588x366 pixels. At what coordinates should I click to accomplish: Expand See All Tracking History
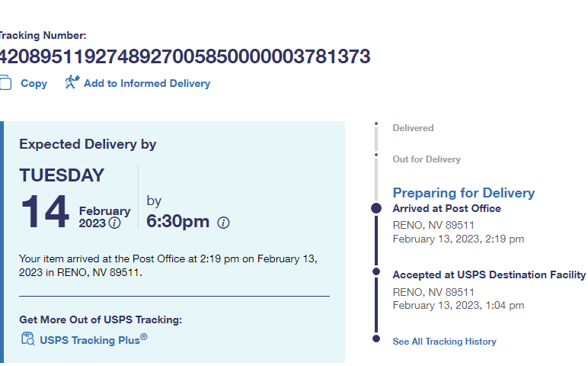coord(444,342)
